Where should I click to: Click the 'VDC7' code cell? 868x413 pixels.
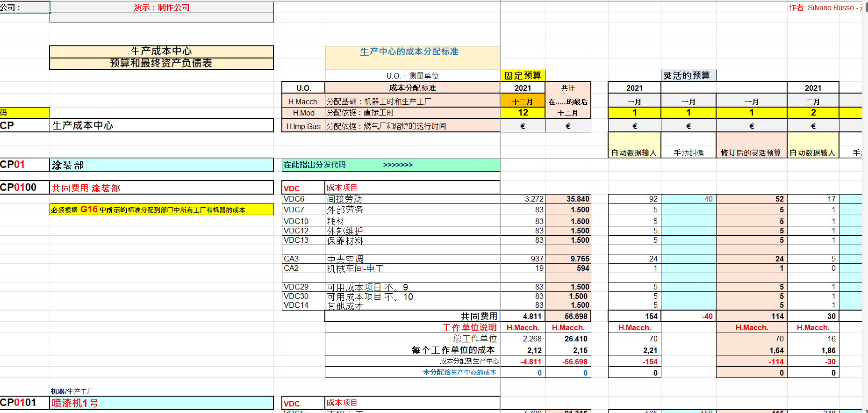click(x=303, y=210)
